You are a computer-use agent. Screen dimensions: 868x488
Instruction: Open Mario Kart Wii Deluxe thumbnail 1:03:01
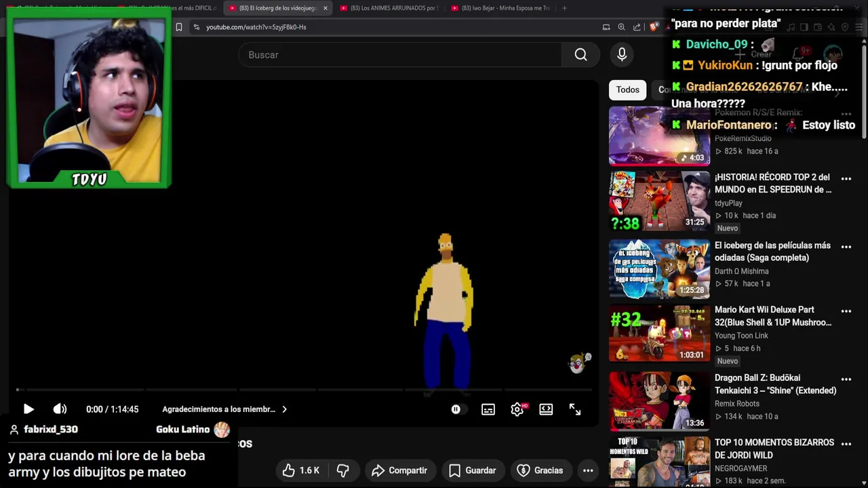click(x=659, y=333)
